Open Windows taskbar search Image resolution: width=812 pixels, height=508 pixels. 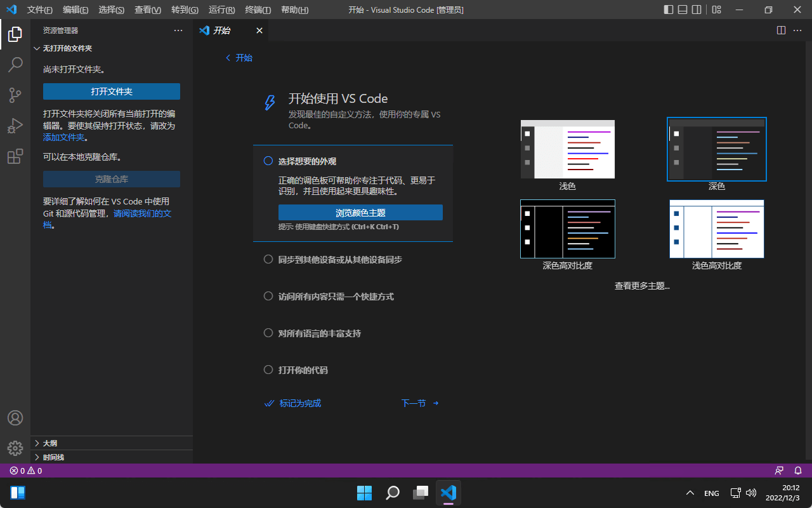[x=393, y=493]
